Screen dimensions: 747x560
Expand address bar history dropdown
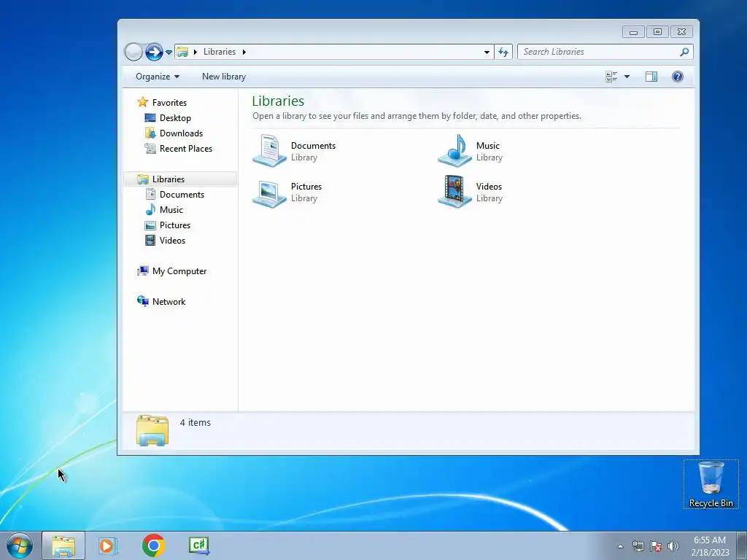pyautogui.click(x=487, y=52)
